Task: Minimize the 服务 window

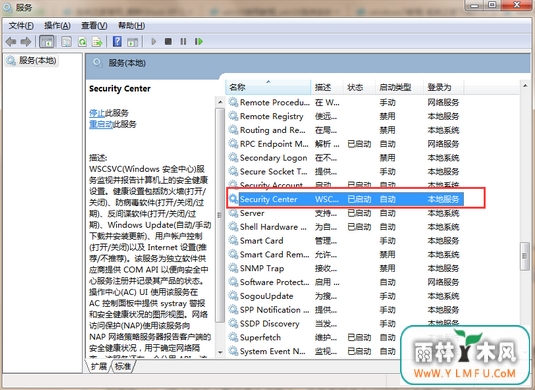Action: (475, 5)
